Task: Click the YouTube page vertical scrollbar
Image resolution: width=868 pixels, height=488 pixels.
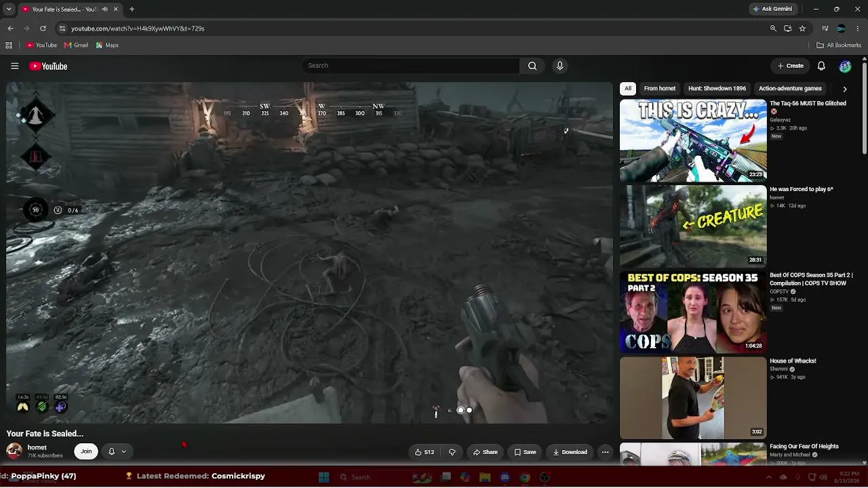Action: (x=864, y=108)
